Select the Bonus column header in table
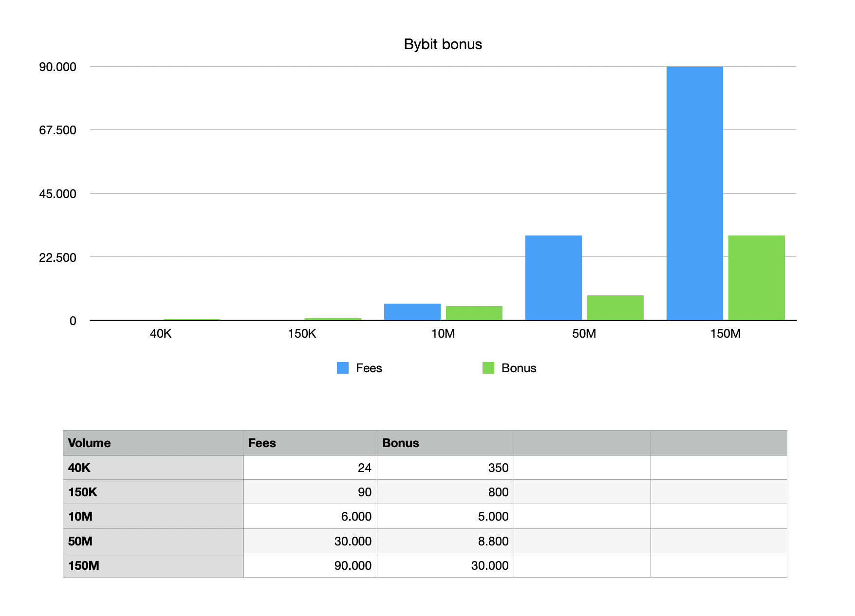This screenshot has width=855, height=616. pos(445,443)
